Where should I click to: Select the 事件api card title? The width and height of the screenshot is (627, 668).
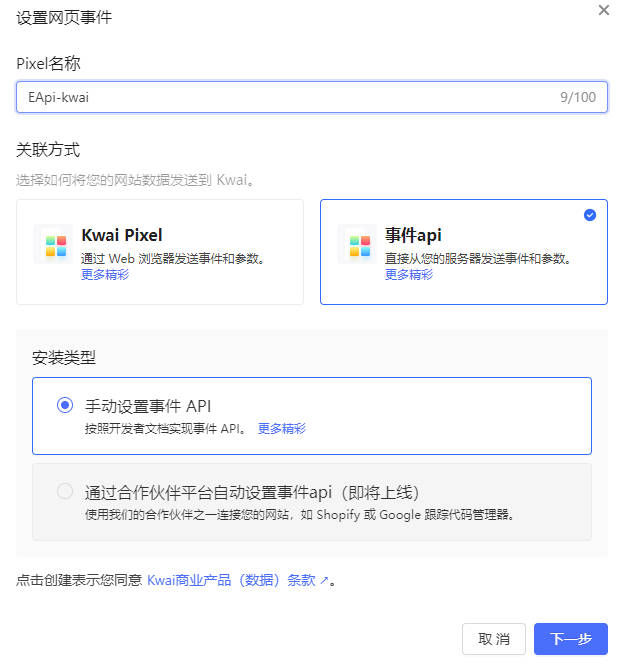(413, 236)
